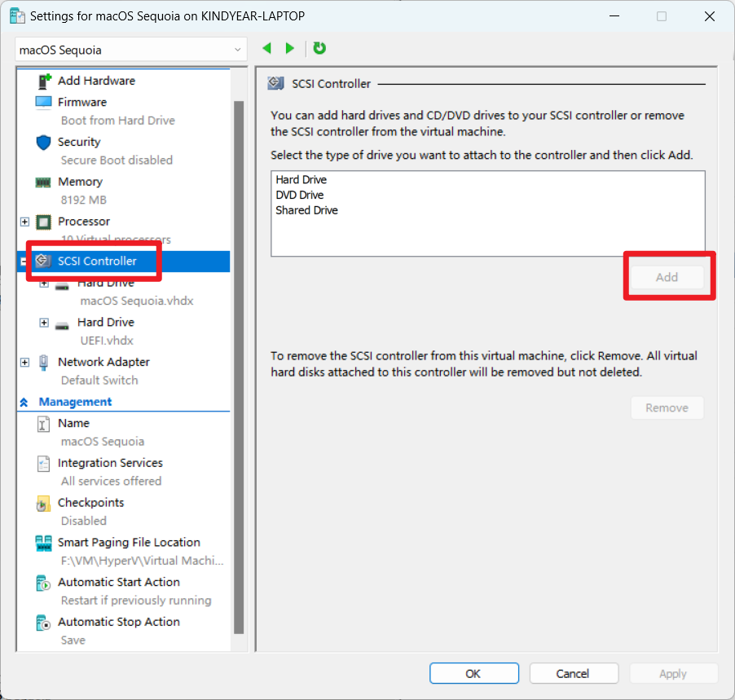The width and height of the screenshot is (735, 700).
Task: Click the Cancel button
Action: coord(574,674)
